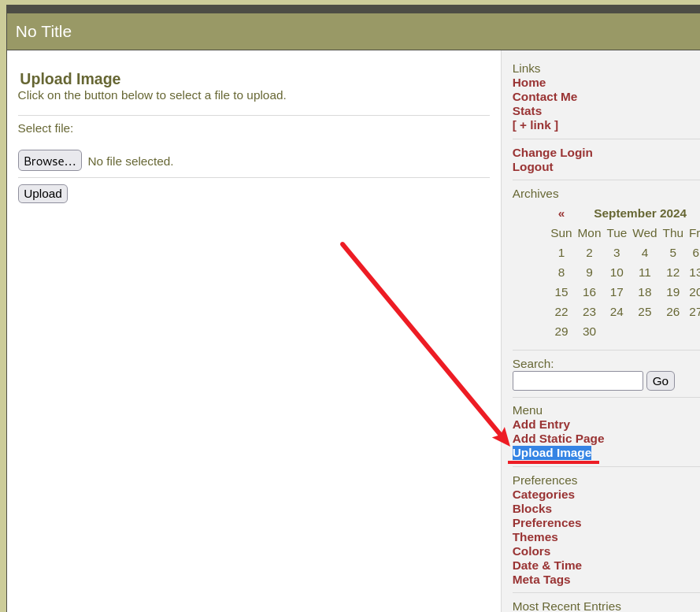Click inside the Search text field

point(577,381)
